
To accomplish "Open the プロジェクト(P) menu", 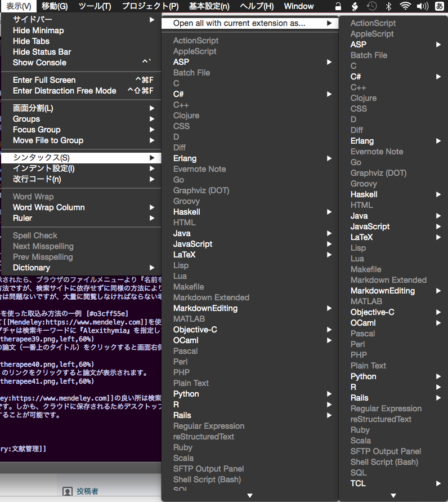I will (150, 6).
